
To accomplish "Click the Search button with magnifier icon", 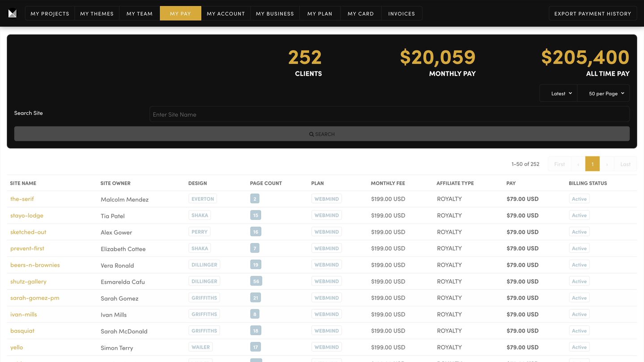I will [x=322, y=134].
